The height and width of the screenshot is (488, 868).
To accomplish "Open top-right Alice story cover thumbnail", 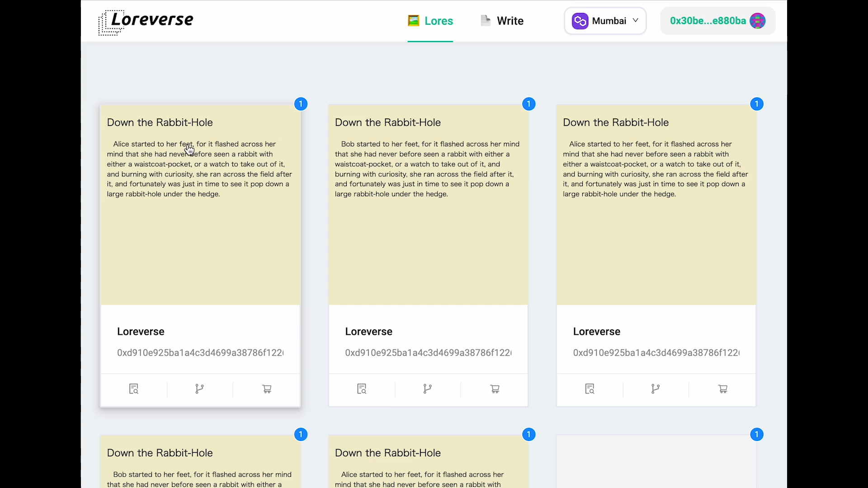I will [x=656, y=205].
